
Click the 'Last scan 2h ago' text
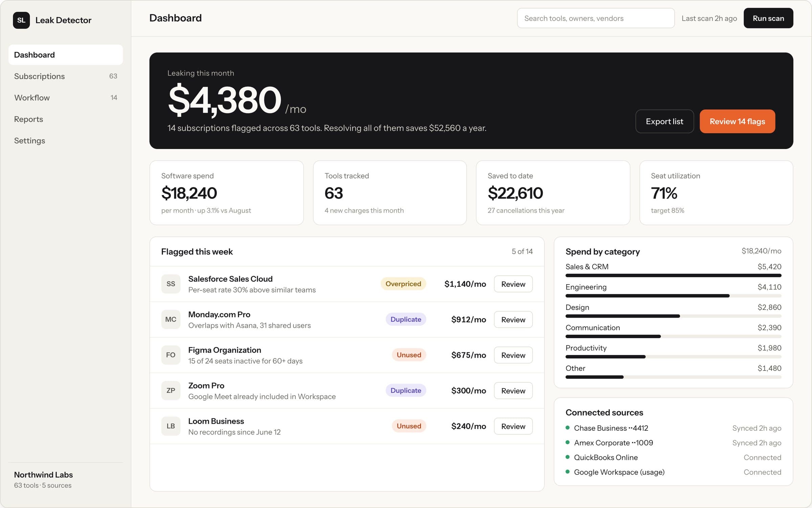pos(709,18)
